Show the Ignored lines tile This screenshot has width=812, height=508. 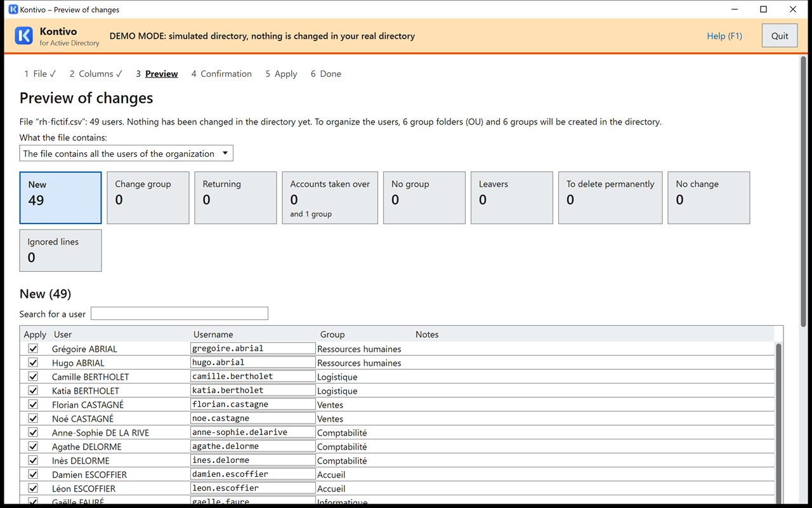(x=60, y=250)
